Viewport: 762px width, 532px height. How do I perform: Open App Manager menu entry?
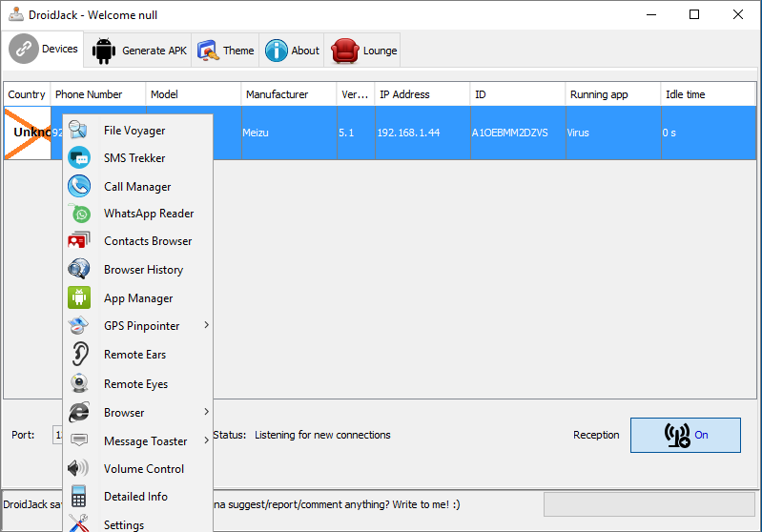pos(138,297)
